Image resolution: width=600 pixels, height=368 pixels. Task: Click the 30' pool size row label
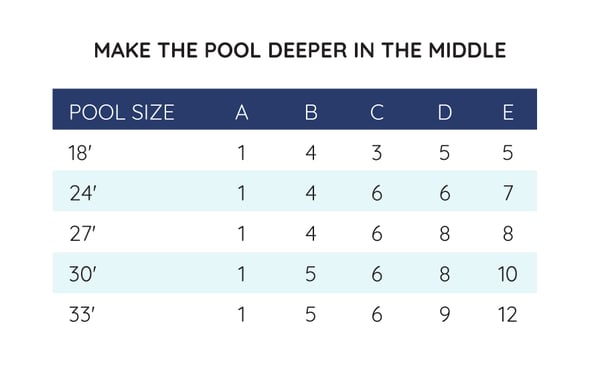[x=83, y=274]
